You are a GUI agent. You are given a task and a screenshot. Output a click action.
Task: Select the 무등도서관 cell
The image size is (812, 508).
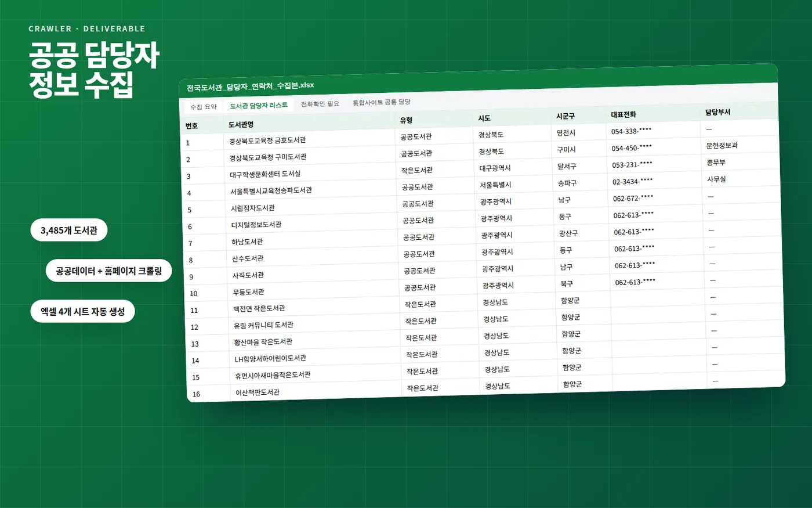tap(249, 292)
